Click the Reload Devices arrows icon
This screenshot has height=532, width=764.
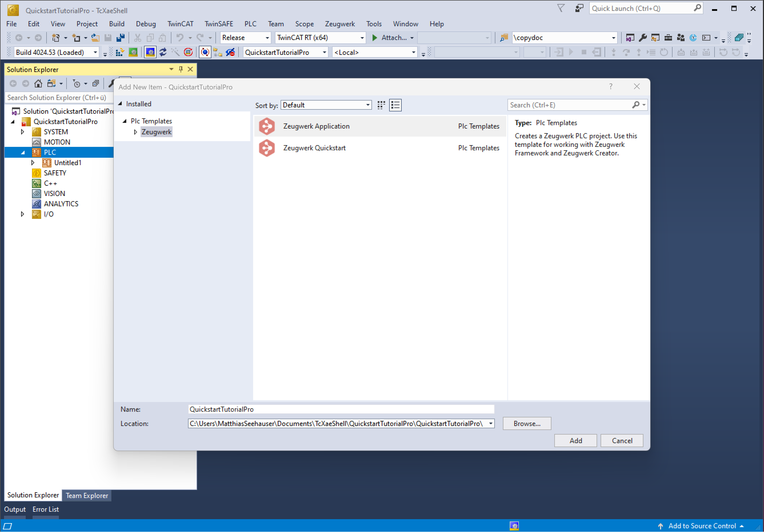coord(163,52)
